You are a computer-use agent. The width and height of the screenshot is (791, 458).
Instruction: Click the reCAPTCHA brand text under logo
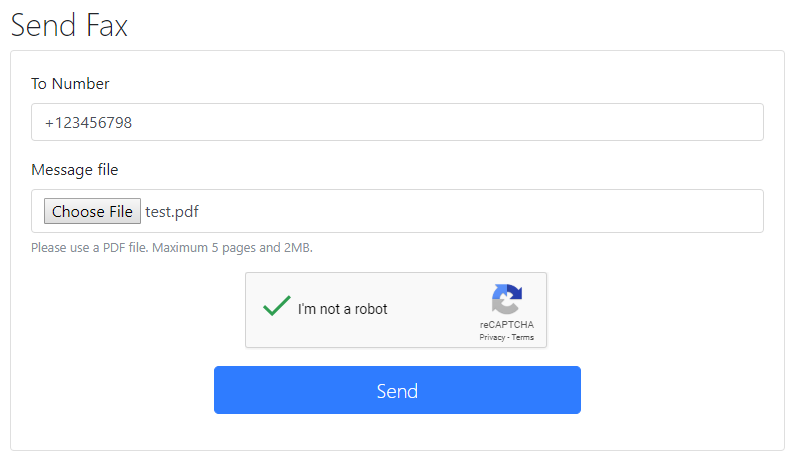506,324
